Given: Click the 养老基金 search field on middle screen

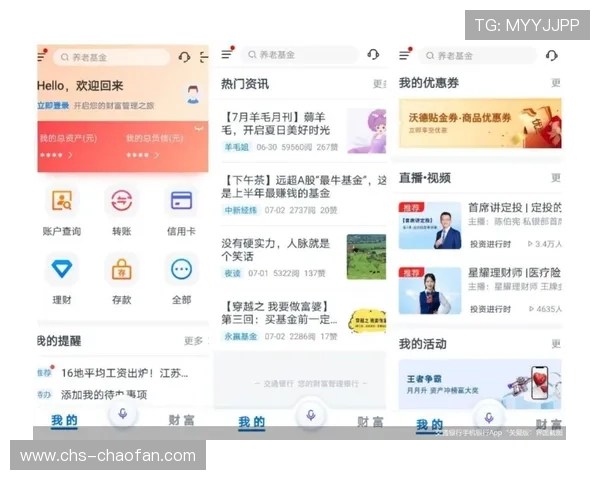Looking at the screenshot, I should [x=300, y=55].
